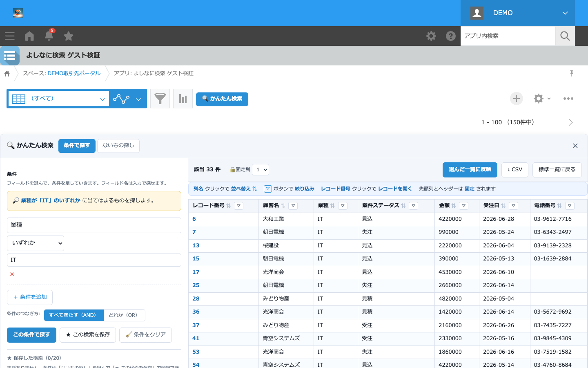588x368 pixels.
Task: Filter the 金額 column funnel button
Action: point(464,206)
